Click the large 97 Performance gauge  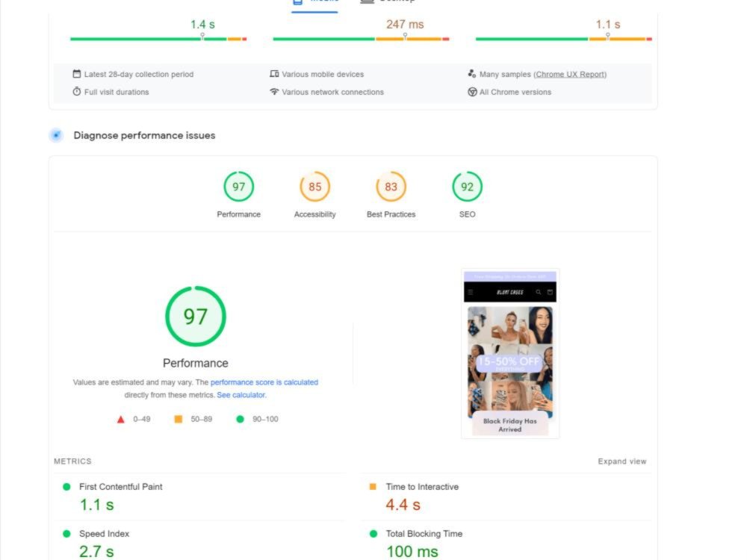coord(195,316)
